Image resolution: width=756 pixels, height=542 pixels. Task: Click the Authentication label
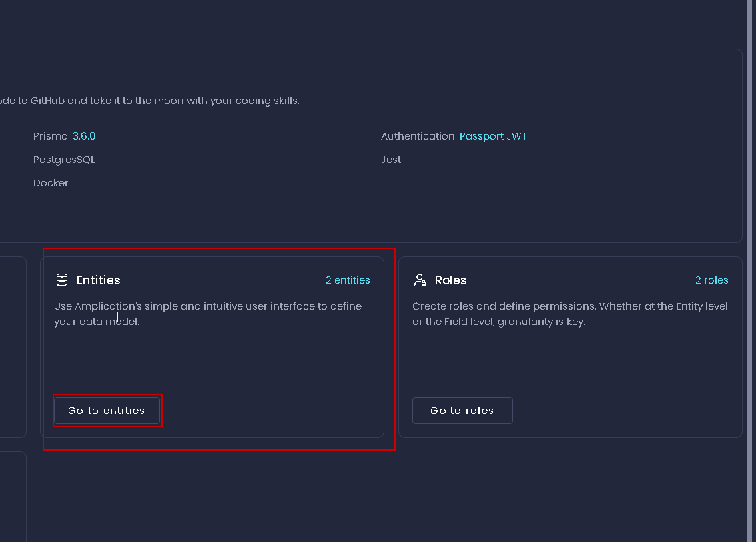[x=418, y=135]
